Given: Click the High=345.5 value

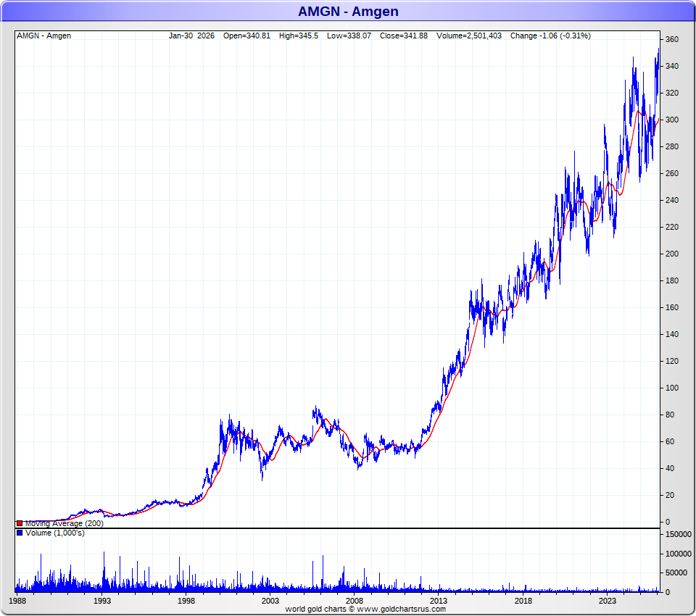Looking at the screenshot, I should coord(298,36).
